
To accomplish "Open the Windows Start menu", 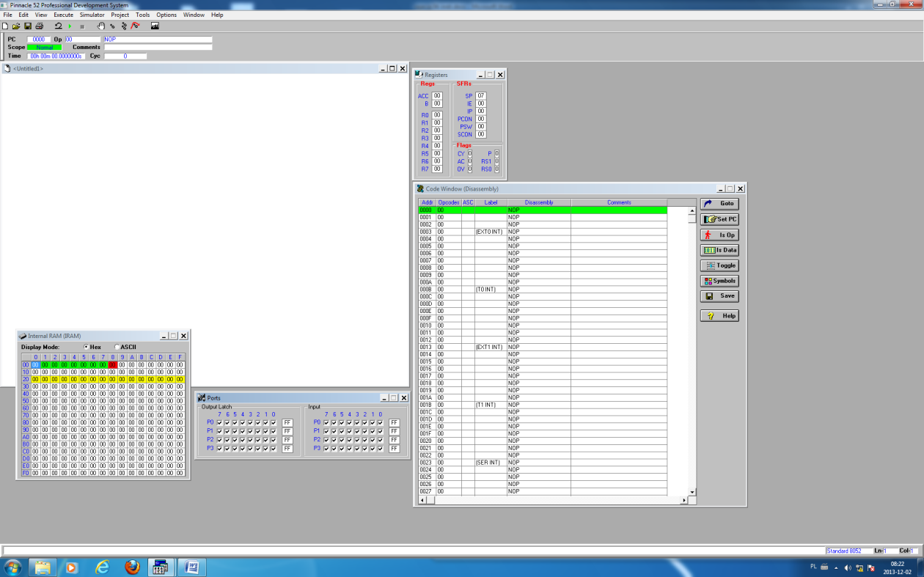I will point(12,567).
